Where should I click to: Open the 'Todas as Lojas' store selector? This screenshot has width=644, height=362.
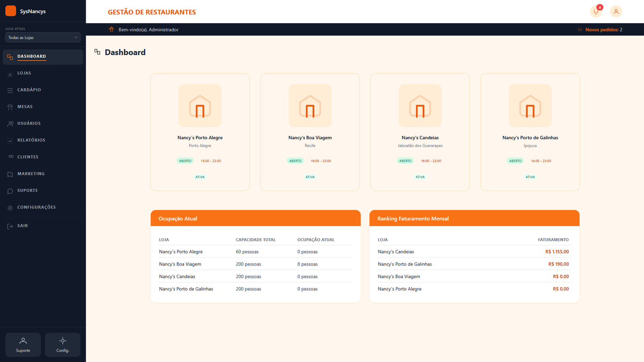click(x=43, y=37)
